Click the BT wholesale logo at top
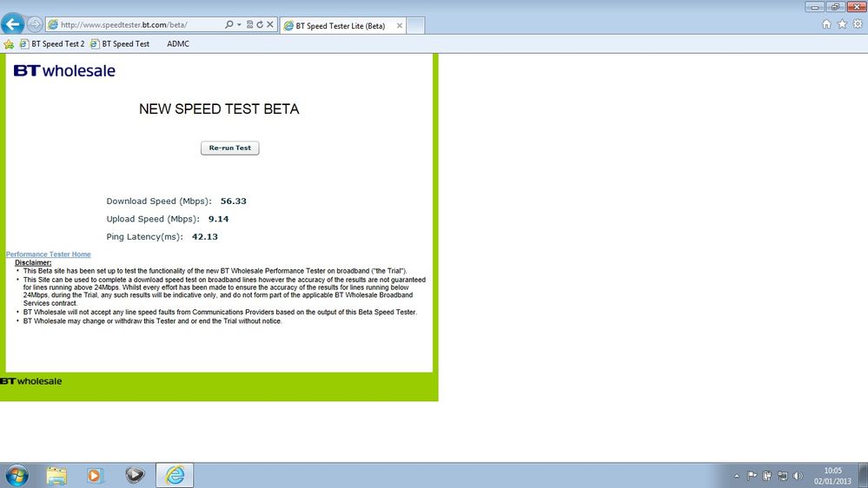Image resolution: width=868 pixels, height=488 pixels. tap(64, 71)
